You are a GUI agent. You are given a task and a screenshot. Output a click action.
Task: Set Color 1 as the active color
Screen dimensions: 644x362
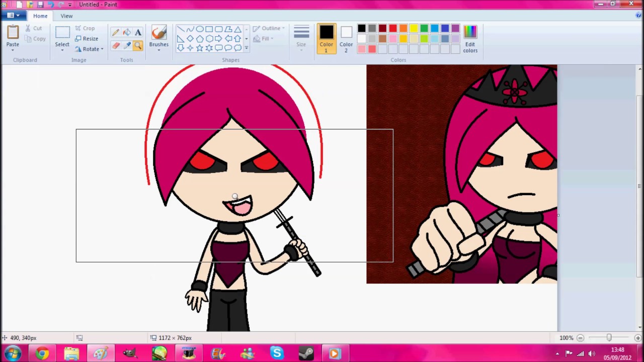point(326,39)
